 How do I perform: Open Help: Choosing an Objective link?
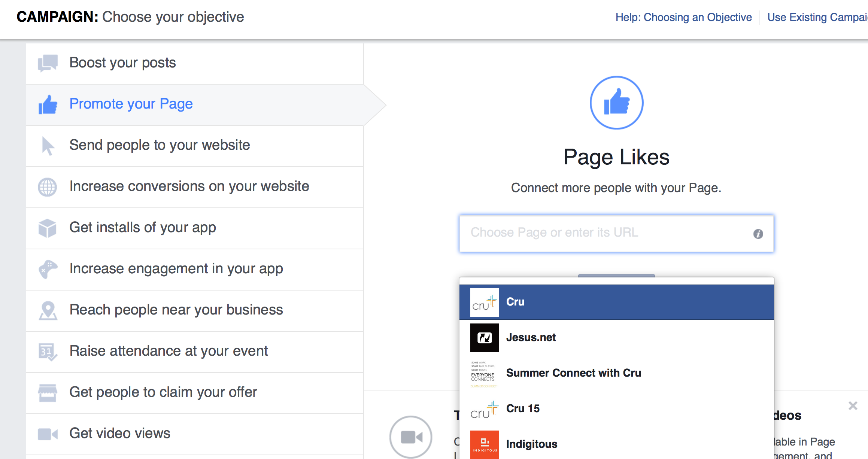(x=683, y=17)
